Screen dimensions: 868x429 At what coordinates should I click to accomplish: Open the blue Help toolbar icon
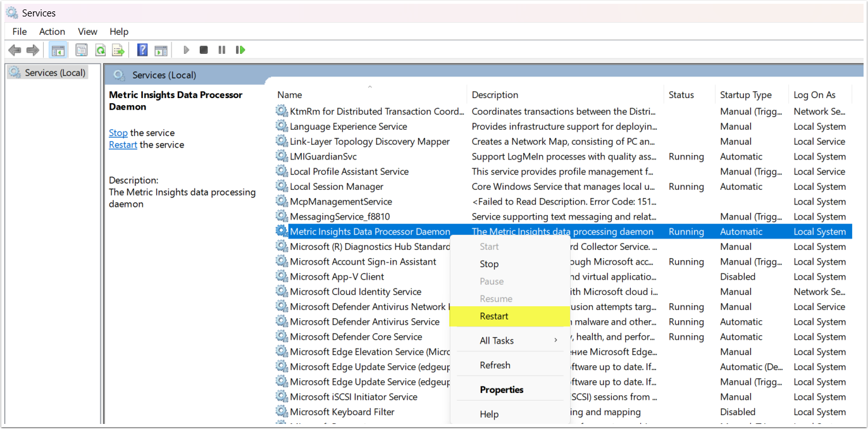point(142,50)
